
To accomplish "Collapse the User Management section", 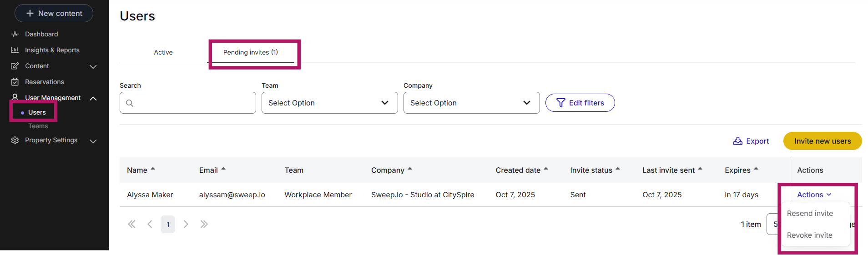I will pos(93,98).
